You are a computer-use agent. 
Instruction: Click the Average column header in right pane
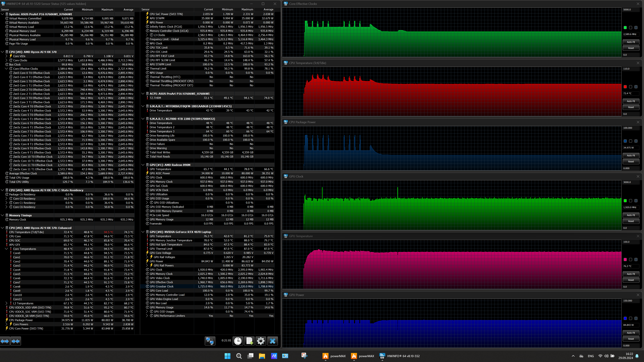click(268, 10)
